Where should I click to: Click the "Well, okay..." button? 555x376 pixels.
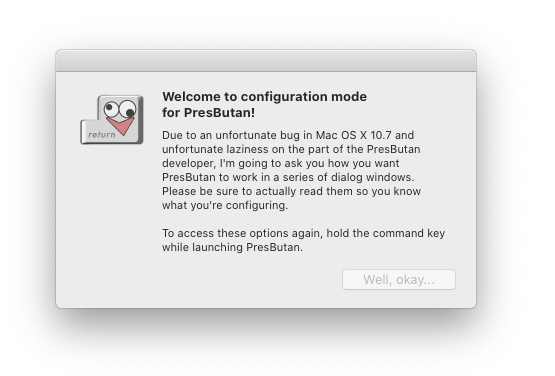(x=399, y=280)
